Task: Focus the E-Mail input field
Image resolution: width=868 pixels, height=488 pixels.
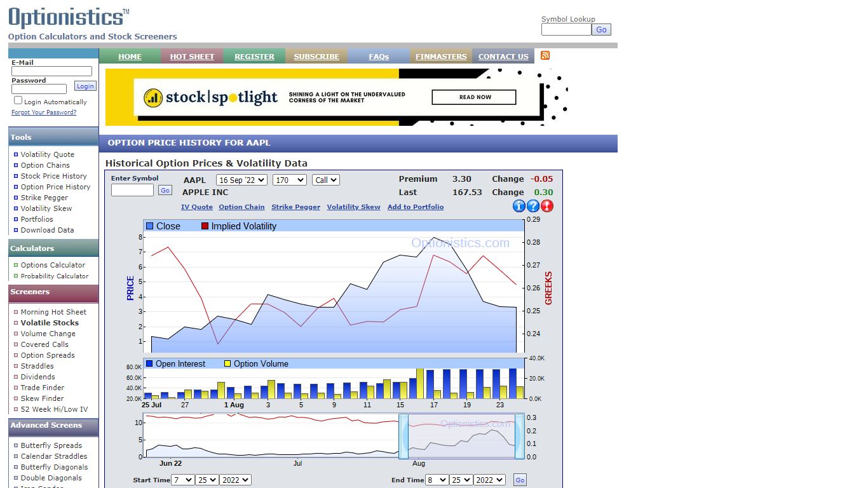Action: (x=51, y=72)
